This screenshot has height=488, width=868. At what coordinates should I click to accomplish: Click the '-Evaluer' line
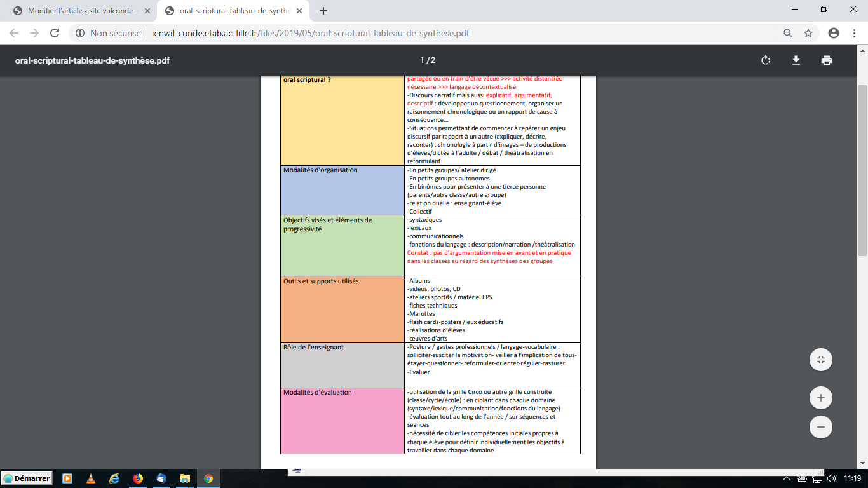point(419,372)
